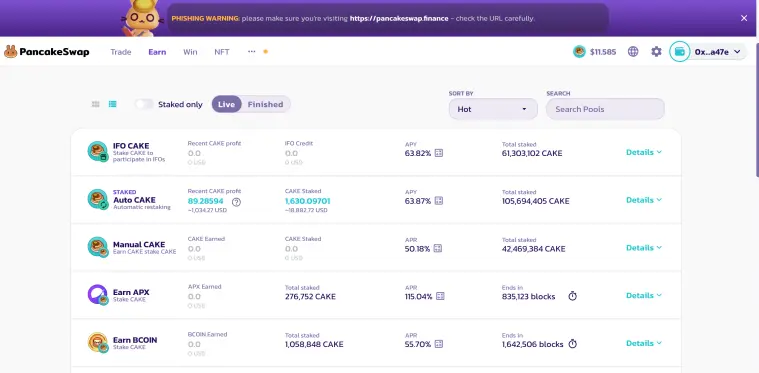Click the IFO CAKE pool icon
This screenshot has width=759, height=373.
[98, 151]
